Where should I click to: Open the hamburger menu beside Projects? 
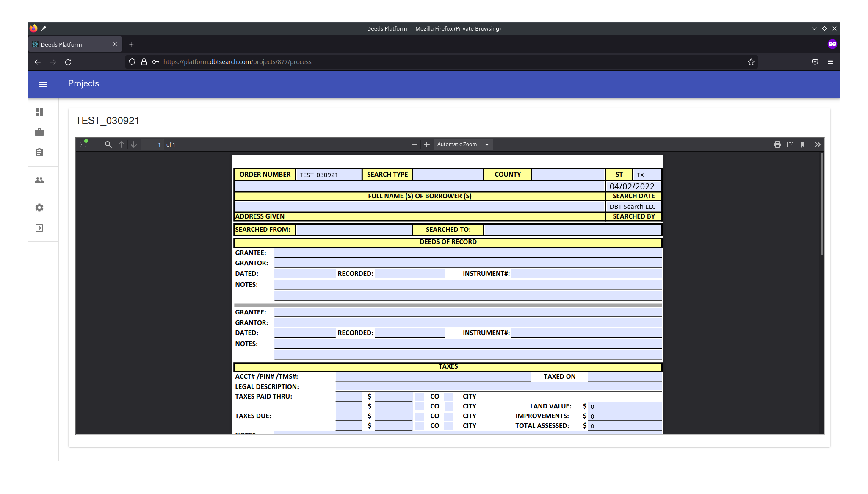click(x=43, y=84)
